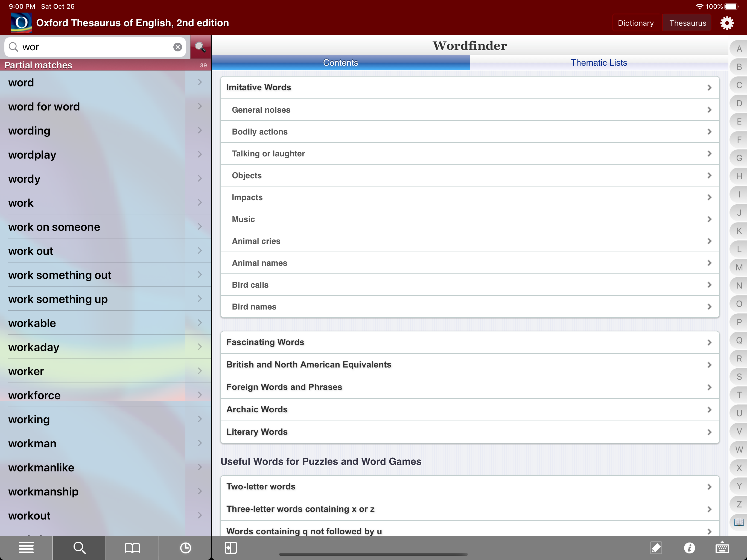747x560 pixels.
Task: Open the settings gear icon
Action: coord(727,23)
